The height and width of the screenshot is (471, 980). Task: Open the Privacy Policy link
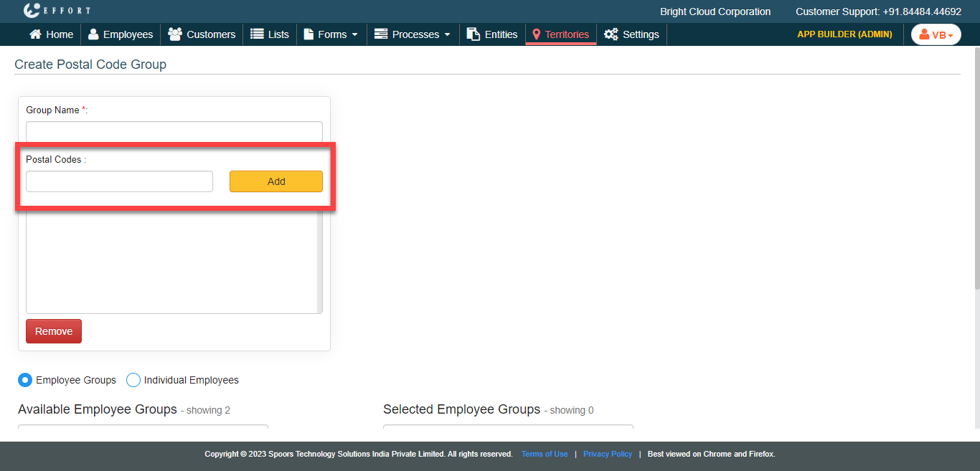click(608, 454)
